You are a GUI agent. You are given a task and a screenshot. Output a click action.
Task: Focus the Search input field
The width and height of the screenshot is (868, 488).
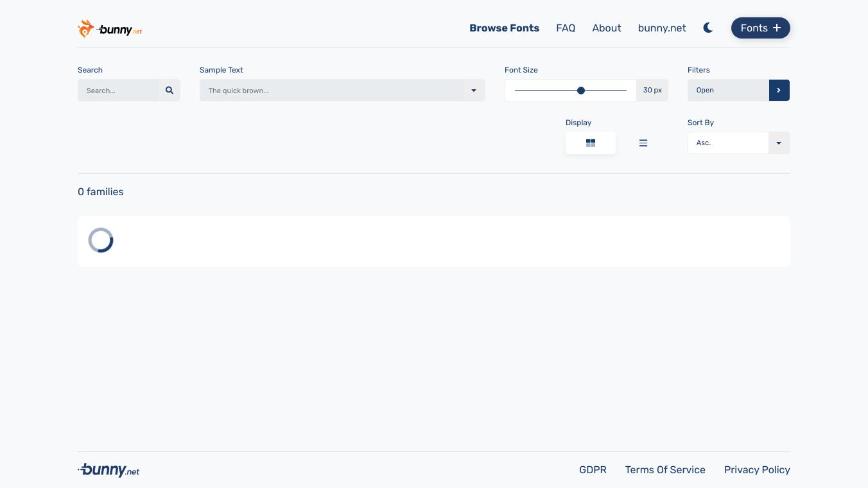click(x=119, y=91)
